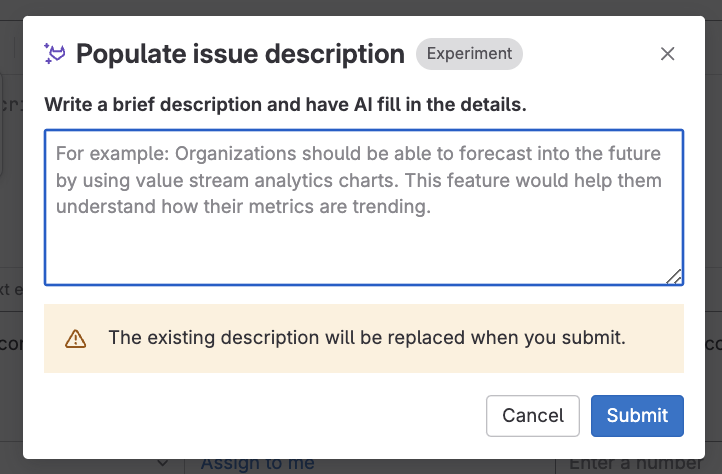Click the AI tanuki sparkle icon
722x474 pixels.
(x=54, y=54)
